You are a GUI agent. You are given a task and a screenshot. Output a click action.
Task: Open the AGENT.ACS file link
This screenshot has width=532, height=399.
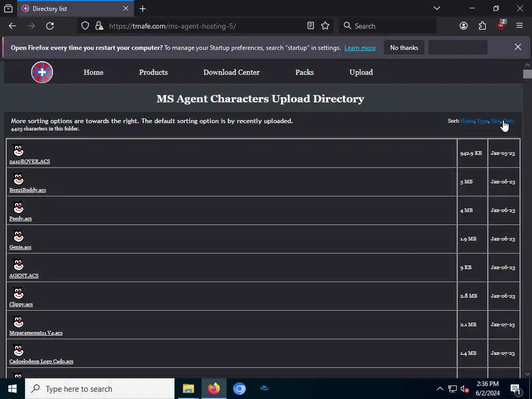tap(24, 275)
